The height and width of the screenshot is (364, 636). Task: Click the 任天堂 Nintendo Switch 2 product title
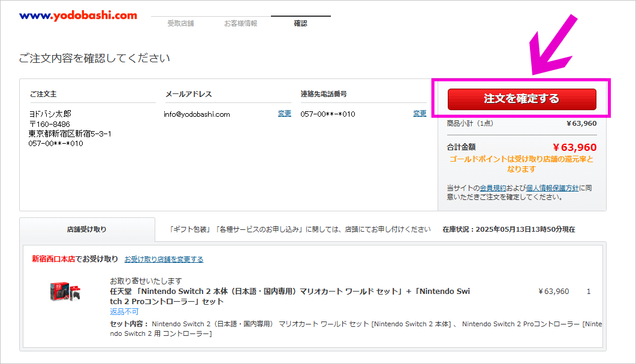pyautogui.click(x=290, y=296)
